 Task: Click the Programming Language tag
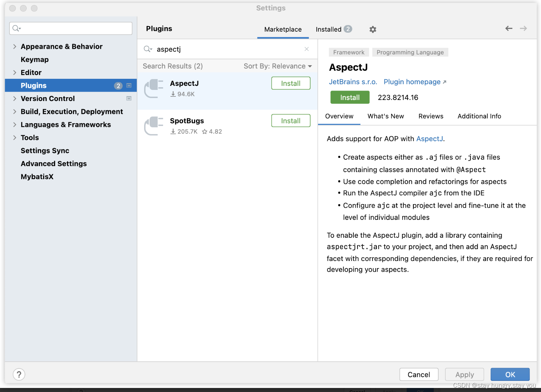point(410,52)
